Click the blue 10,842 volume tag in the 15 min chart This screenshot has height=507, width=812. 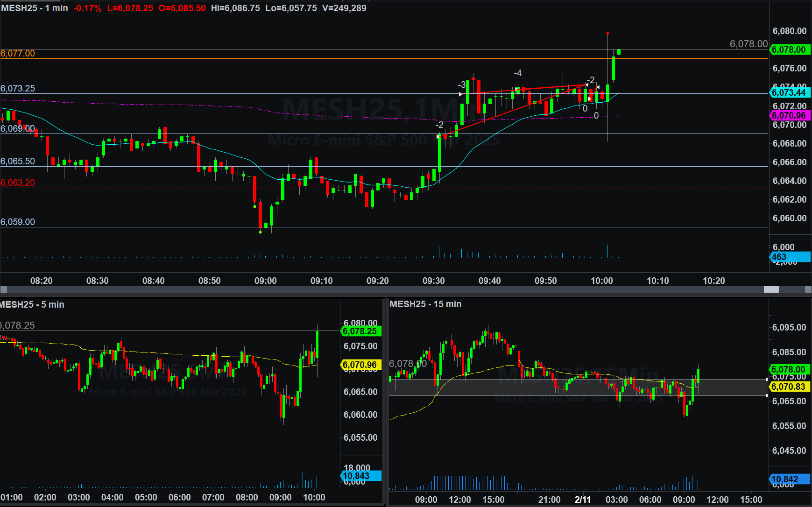pyautogui.click(x=790, y=479)
